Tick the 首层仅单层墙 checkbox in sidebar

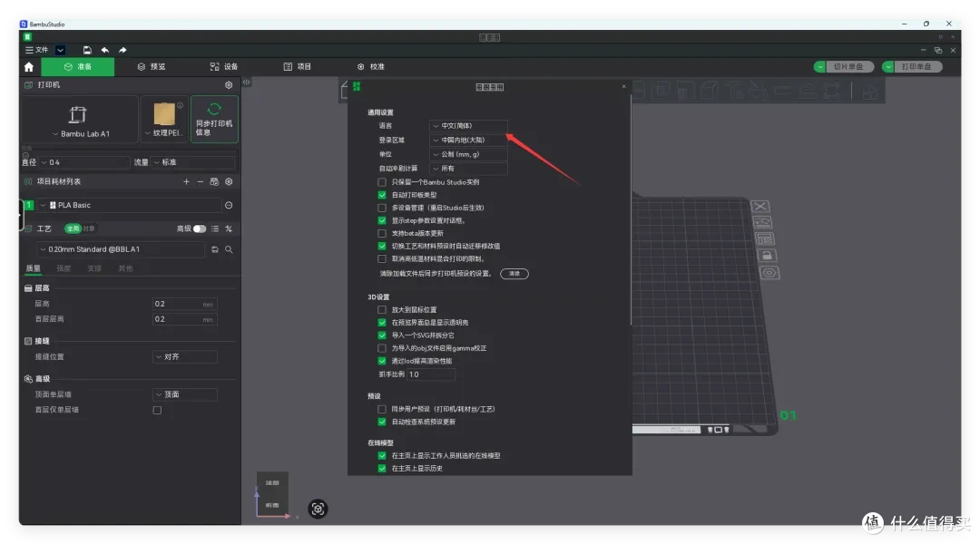click(158, 411)
